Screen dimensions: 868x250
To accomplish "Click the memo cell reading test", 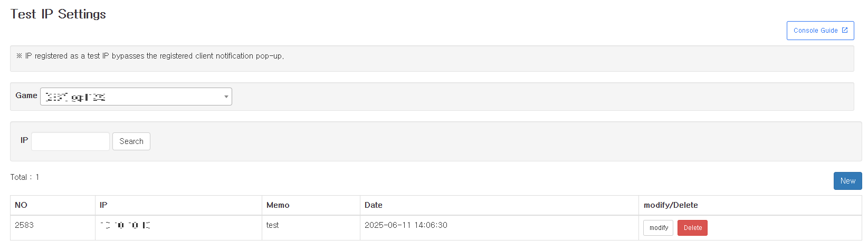I will click(x=272, y=225).
